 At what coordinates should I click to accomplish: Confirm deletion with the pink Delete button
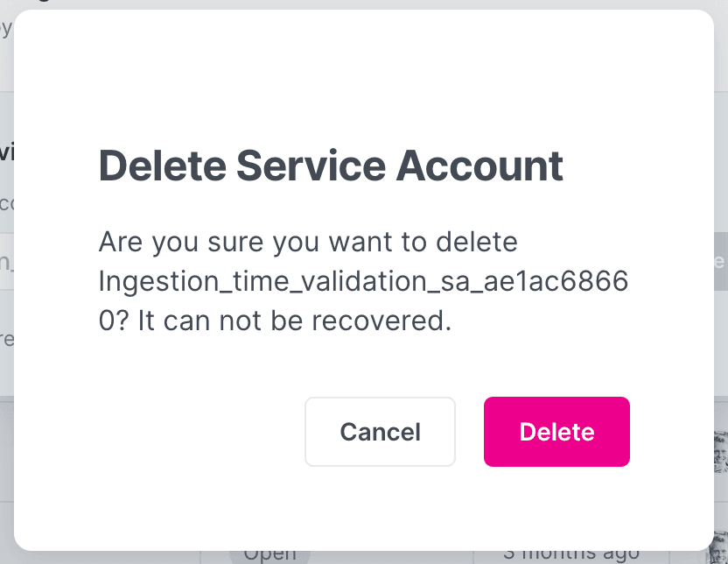[x=556, y=432]
